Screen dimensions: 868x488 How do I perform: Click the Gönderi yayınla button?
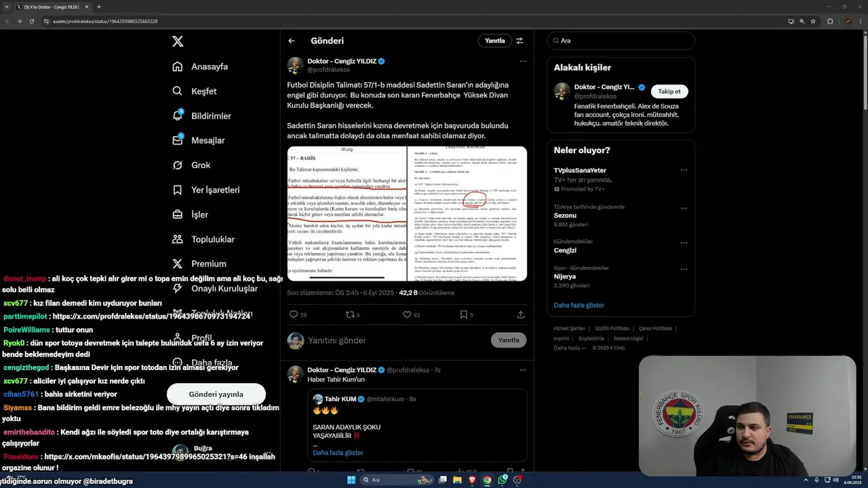(216, 394)
